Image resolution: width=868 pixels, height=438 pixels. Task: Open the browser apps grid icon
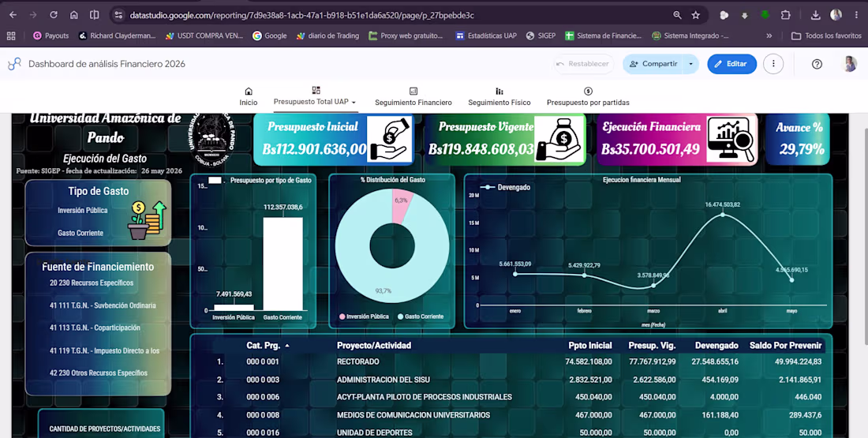10,36
